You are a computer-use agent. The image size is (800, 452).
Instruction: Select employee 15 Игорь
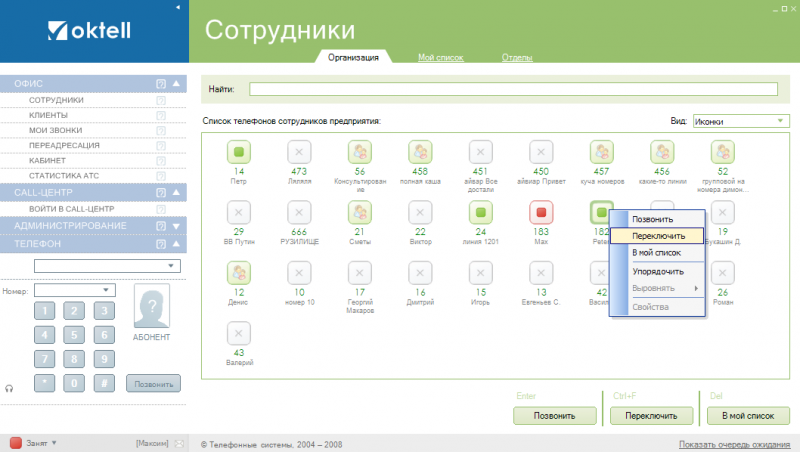481,273
